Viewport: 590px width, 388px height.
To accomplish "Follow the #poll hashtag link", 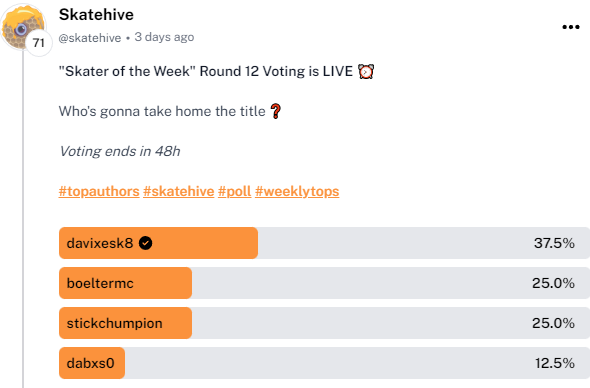I will pos(234,191).
